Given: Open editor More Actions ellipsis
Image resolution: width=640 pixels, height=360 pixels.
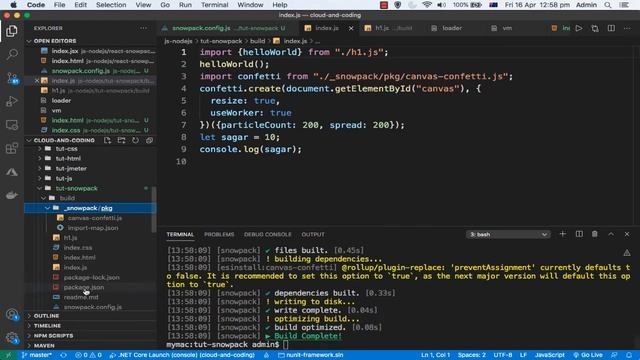Looking at the screenshot, I should 627,28.
